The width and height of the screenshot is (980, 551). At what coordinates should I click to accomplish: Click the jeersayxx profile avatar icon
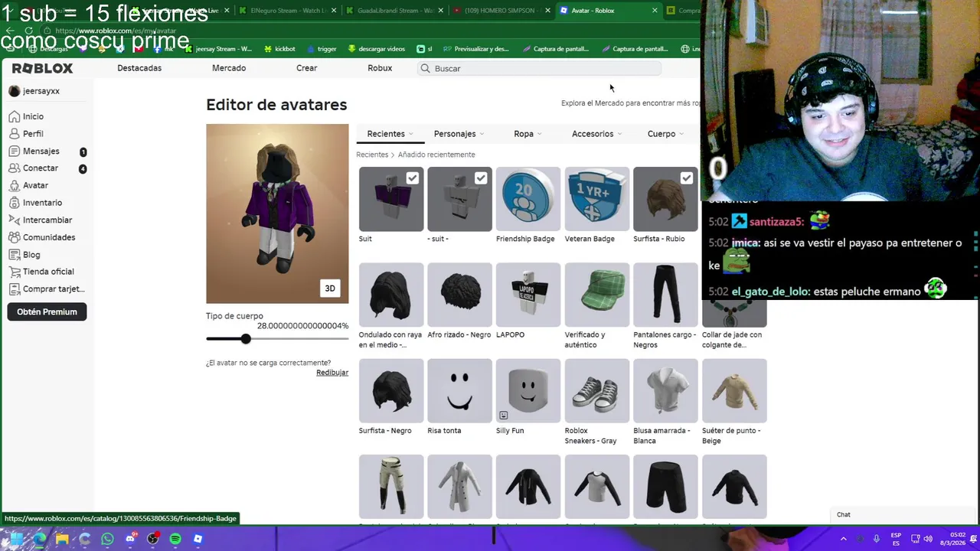15,91
